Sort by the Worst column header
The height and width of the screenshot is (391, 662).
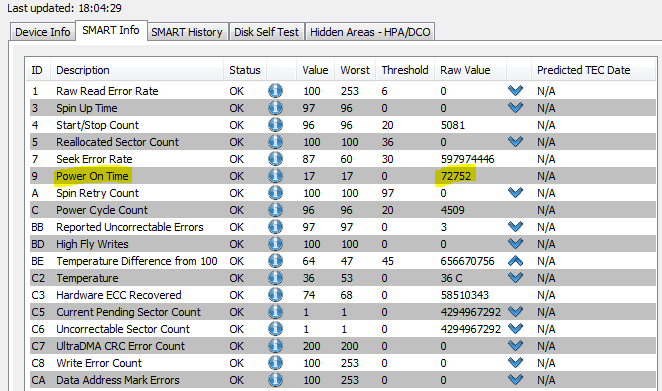[355, 70]
